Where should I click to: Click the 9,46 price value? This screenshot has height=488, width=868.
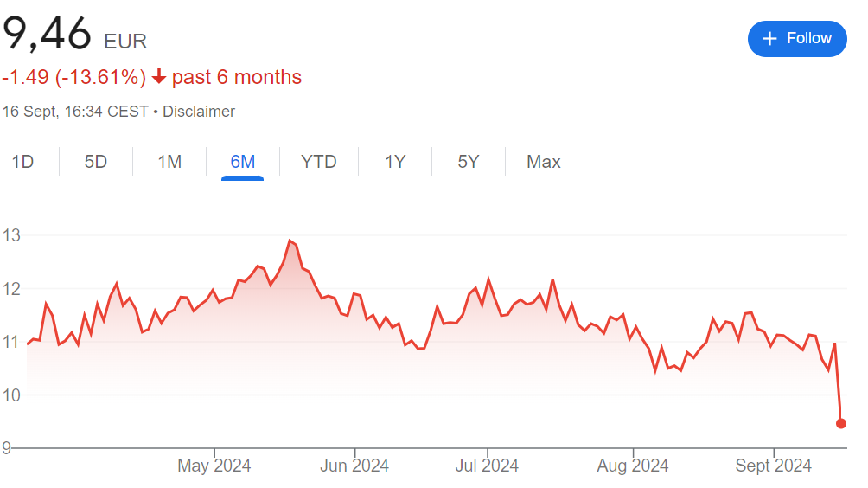(x=47, y=35)
